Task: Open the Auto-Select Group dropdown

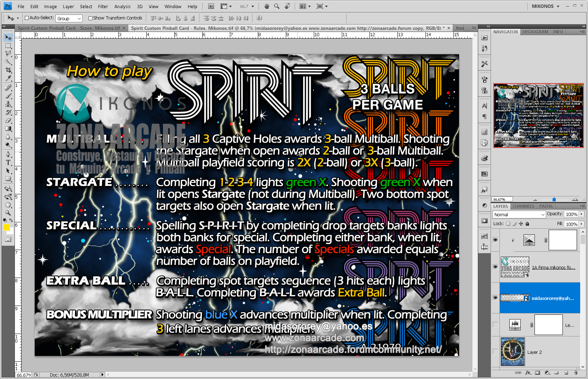Action: tap(69, 18)
